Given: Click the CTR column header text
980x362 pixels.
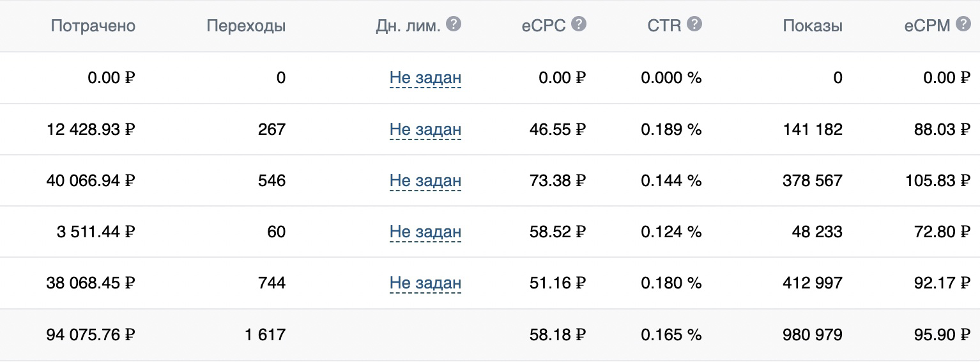Looking at the screenshot, I should (664, 26).
